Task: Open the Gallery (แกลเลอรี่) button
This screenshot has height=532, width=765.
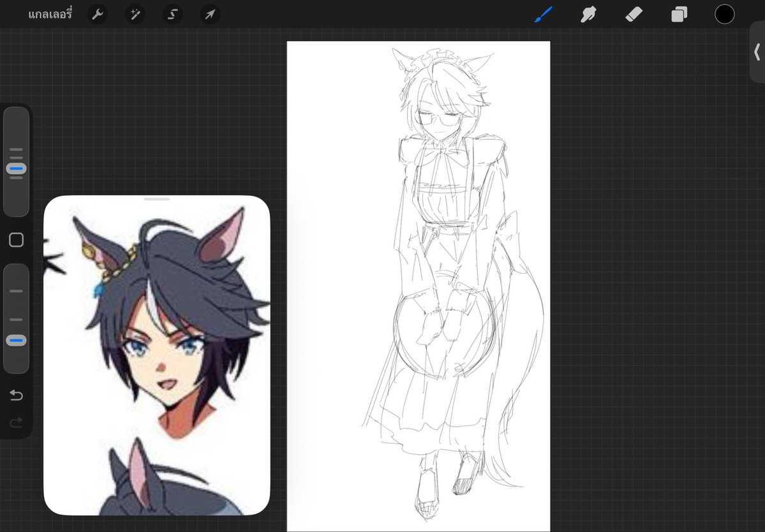Action: [x=50, y=14]
